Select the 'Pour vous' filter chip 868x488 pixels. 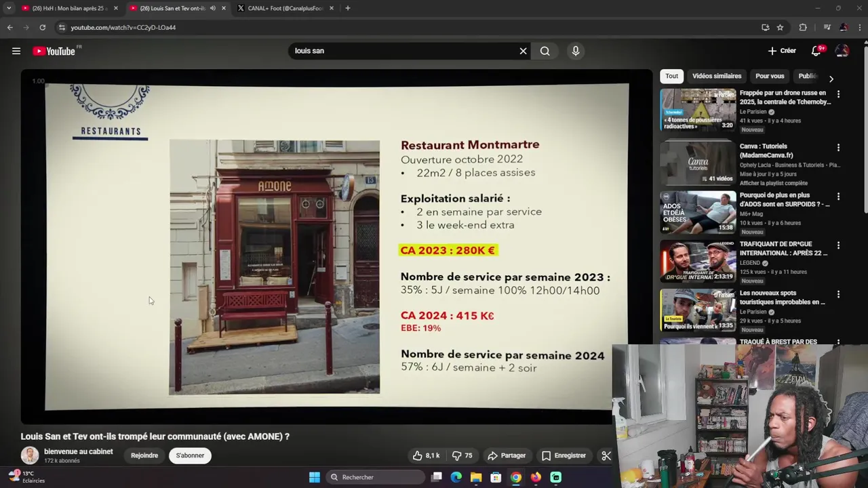770,76
